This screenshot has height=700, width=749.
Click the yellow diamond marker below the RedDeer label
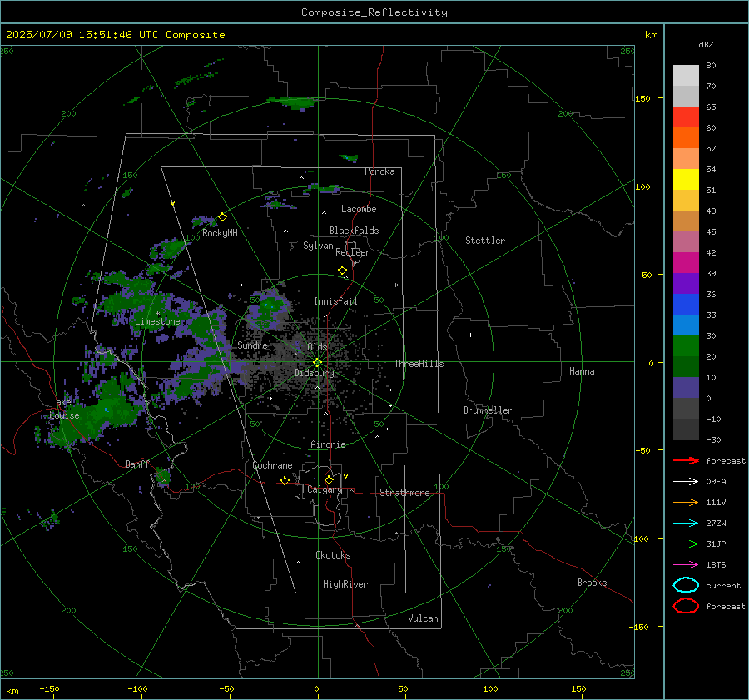[342, 271]
